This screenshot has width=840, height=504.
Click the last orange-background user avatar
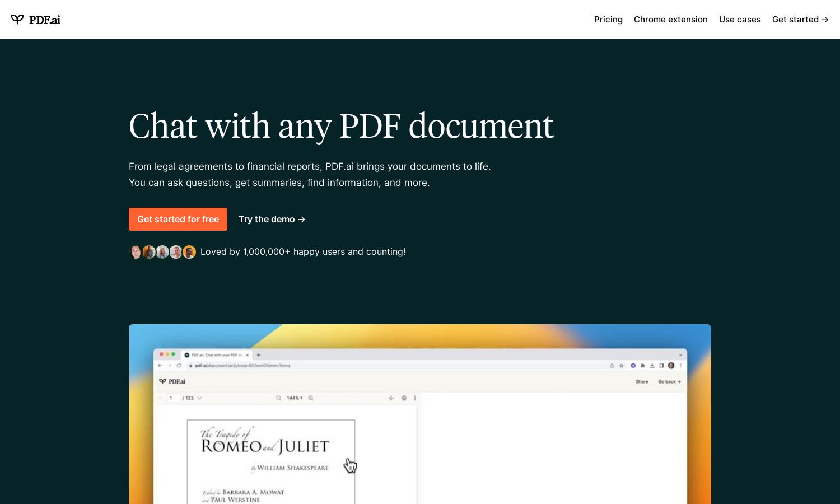click(x=189, y=252)
